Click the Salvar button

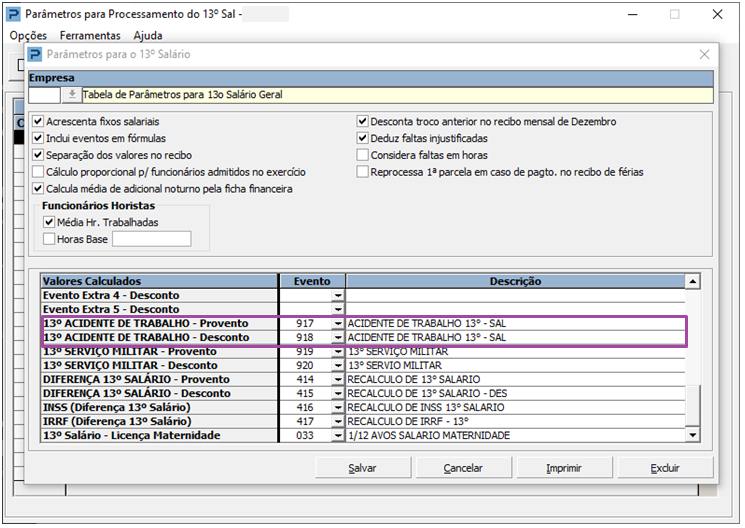pyautogui.click(x=362, y=468)
